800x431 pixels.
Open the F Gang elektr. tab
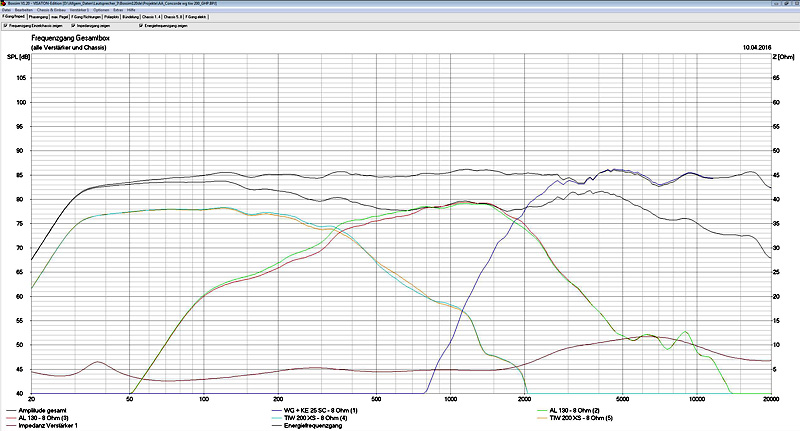point(196,17)
